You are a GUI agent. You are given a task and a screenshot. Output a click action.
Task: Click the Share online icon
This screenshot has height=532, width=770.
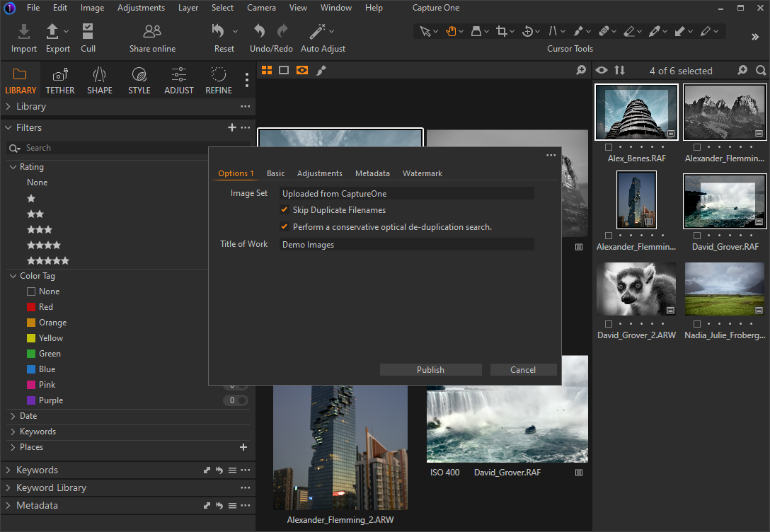152,32
